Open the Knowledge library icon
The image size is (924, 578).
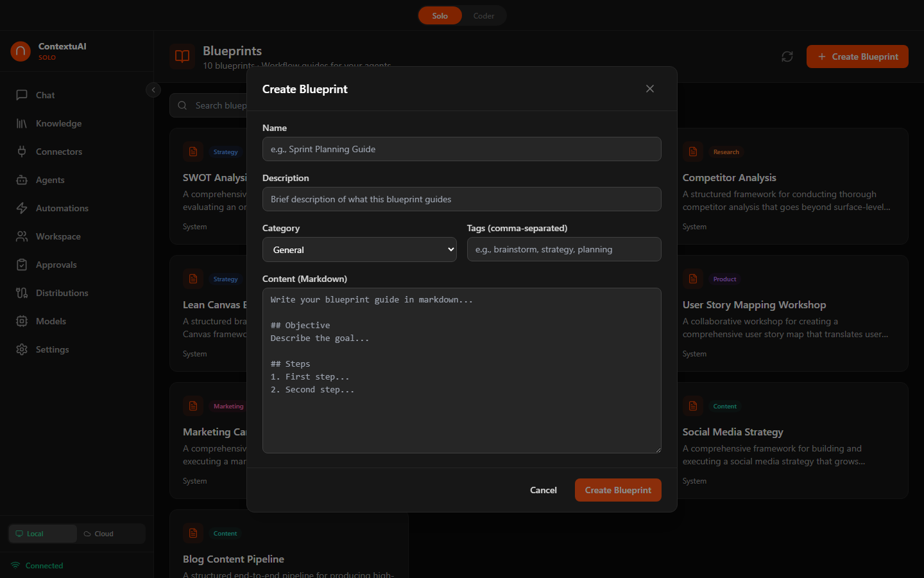22,123
